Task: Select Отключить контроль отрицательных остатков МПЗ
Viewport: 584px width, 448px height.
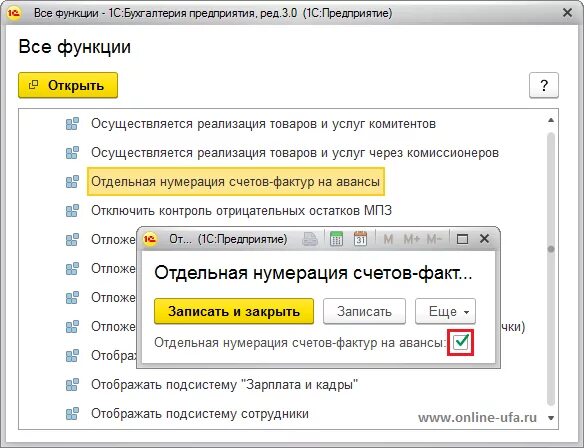Action: [x=241, y=211]
